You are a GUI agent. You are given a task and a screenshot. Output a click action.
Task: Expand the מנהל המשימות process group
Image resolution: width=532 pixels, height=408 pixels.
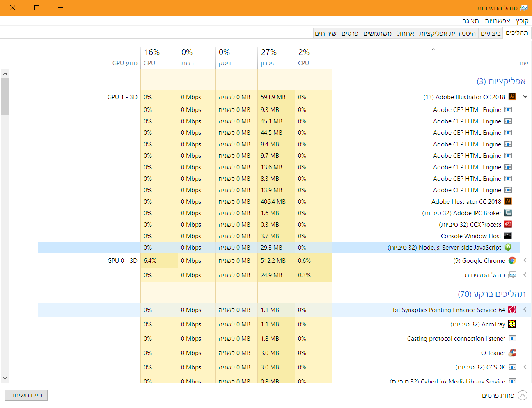click(x=525, y=275)
